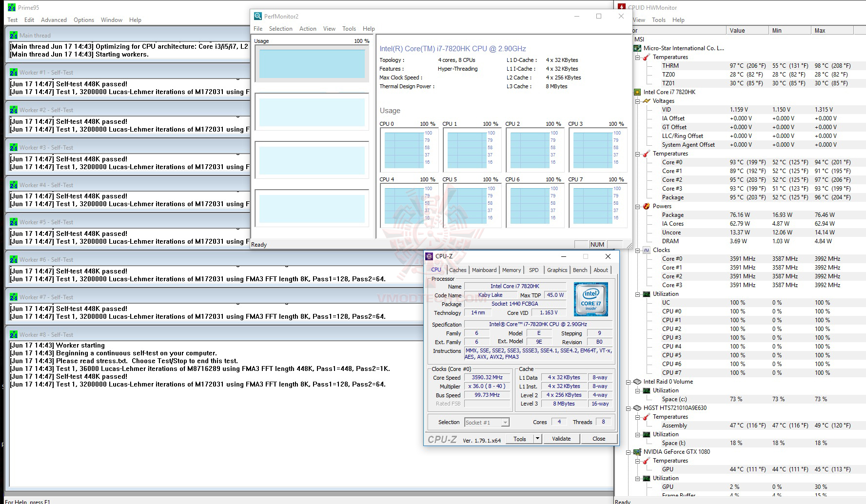This screenshot has width=866, height=504.
Task: Select the top Usage 100 % graph thumbnail in PerfMonitor2
Action: [312, 64]
